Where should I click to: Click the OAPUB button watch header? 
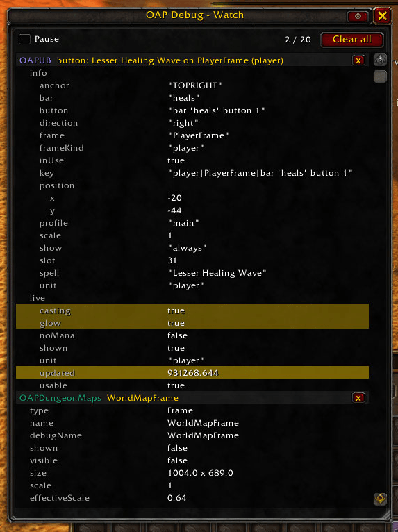tap(192, 60)
